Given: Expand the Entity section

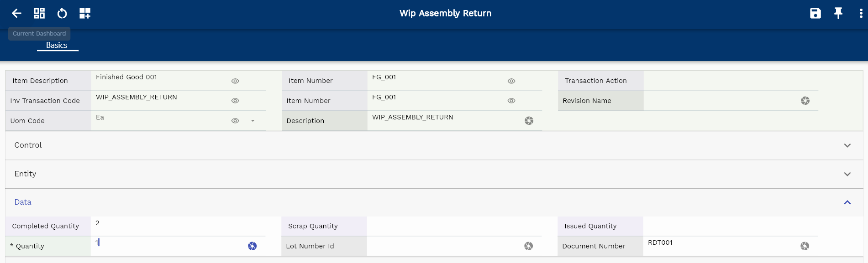Looking at the screenshot, I should point(847,174).
